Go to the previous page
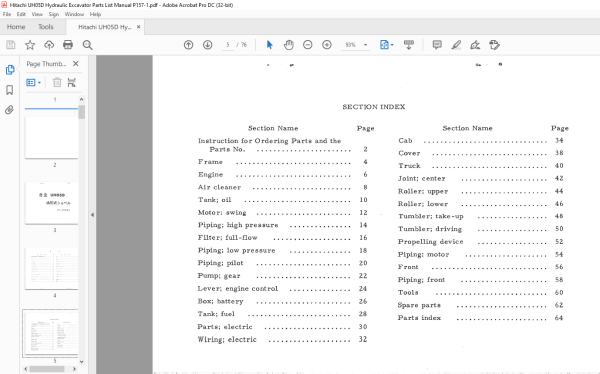This screenshot has height=374, width=600. 188,45
